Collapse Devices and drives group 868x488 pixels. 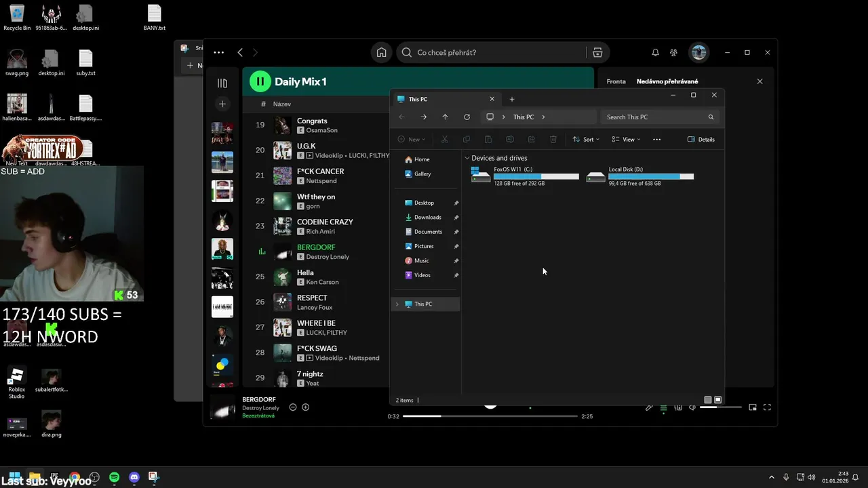click(467, 158)
